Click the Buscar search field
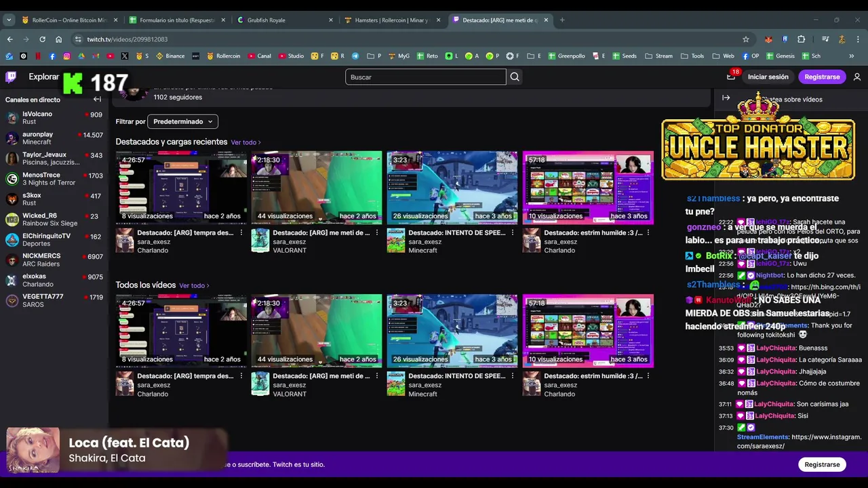Viewport: 868px width, 488px height. pyautogui.click(x=425, y=77)
